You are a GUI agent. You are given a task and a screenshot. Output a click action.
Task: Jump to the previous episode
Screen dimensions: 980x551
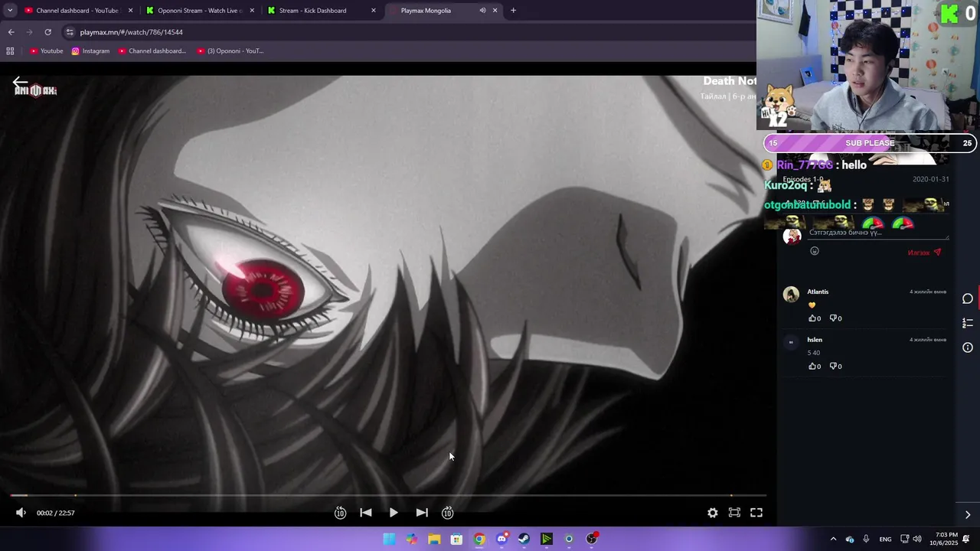366,513
